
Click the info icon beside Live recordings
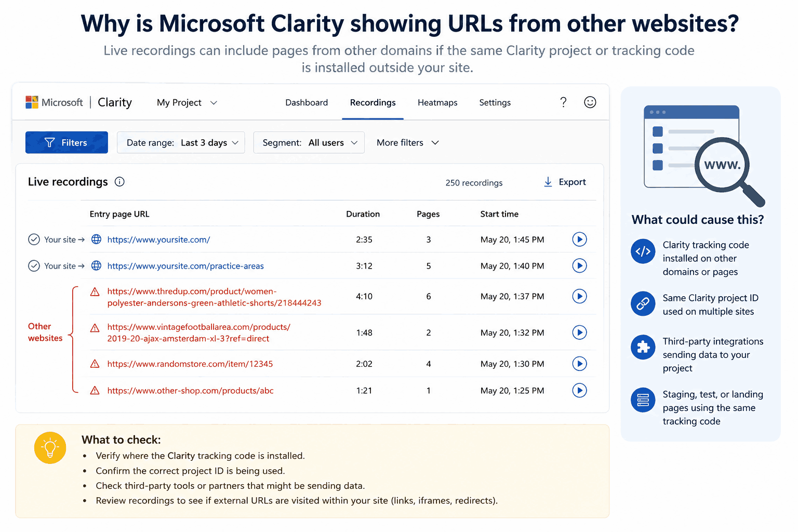[x=119, y=182]
